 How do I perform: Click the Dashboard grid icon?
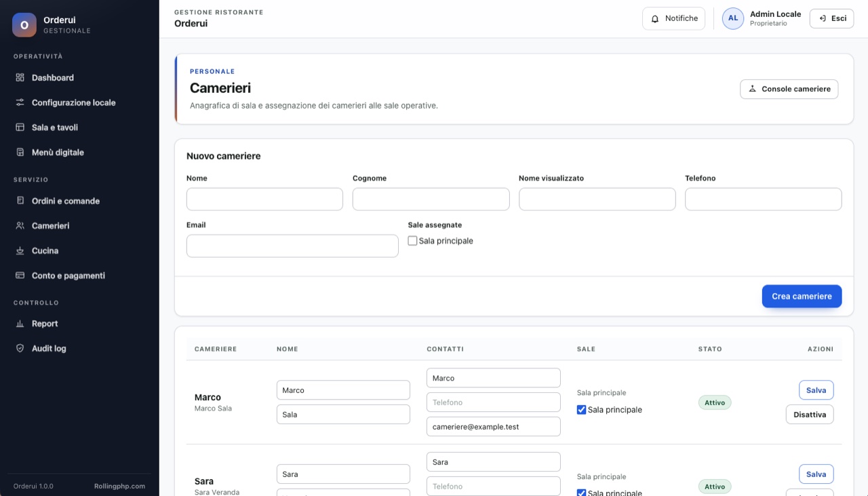tap(20, 78)
